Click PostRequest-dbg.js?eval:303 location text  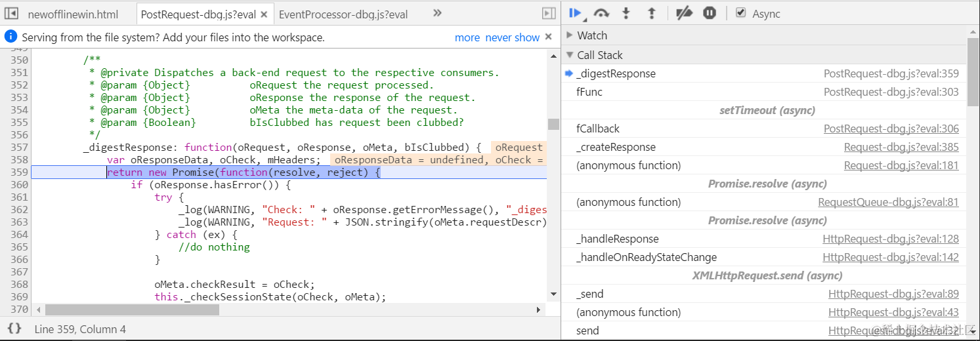pos(891,92)
